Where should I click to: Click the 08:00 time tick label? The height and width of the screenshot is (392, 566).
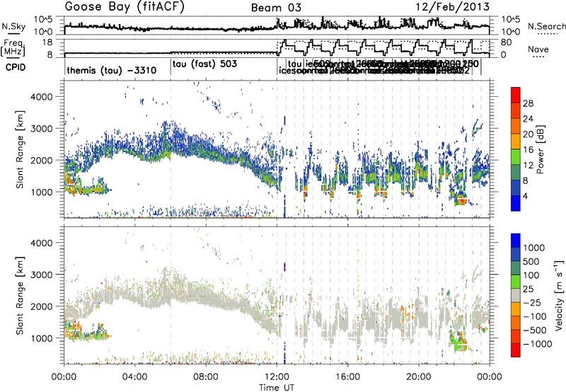[x=206, y=377]
